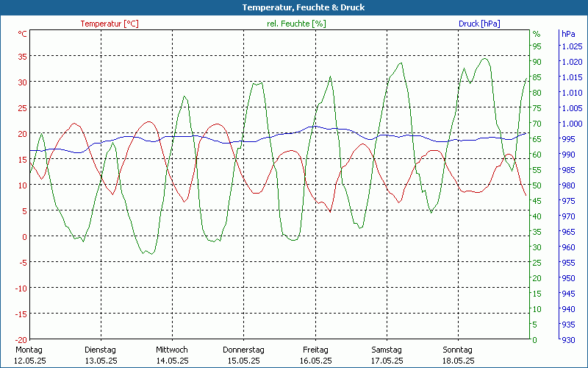Click the red '°C' unit label
Screen dimensions: 588x368
click(23, 34)
